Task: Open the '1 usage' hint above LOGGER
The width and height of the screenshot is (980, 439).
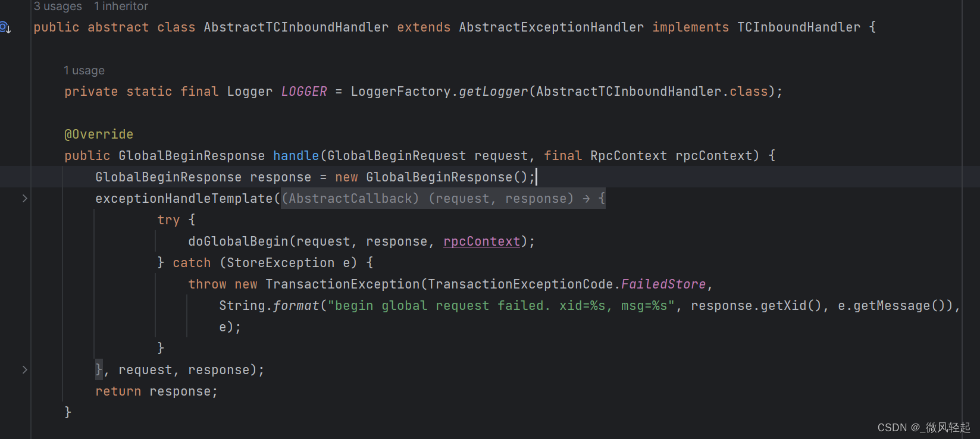Action: (84, 71)
